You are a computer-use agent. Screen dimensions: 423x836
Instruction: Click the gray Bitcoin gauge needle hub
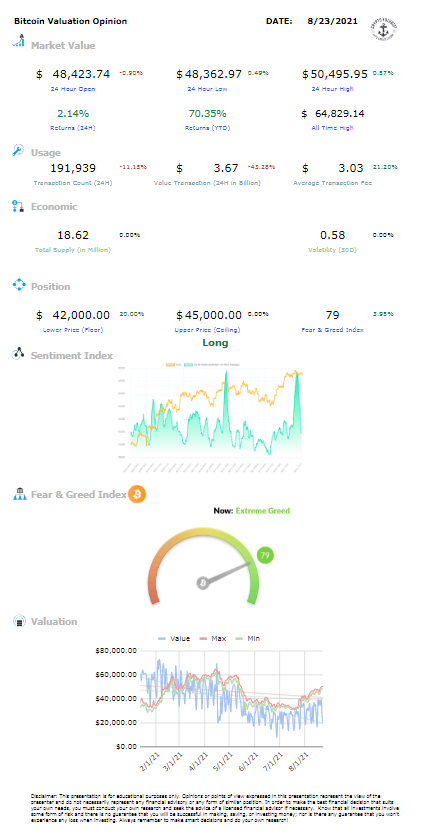tap(203, 583)
